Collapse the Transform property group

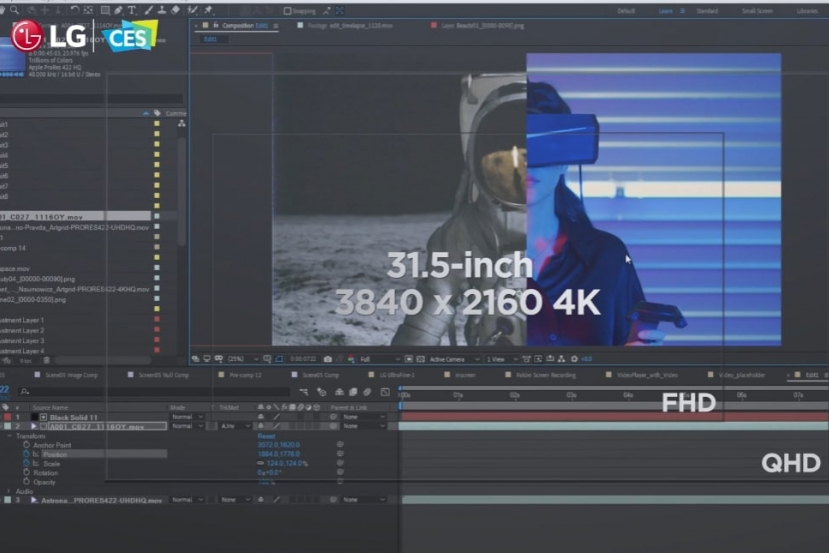point(10,436)
